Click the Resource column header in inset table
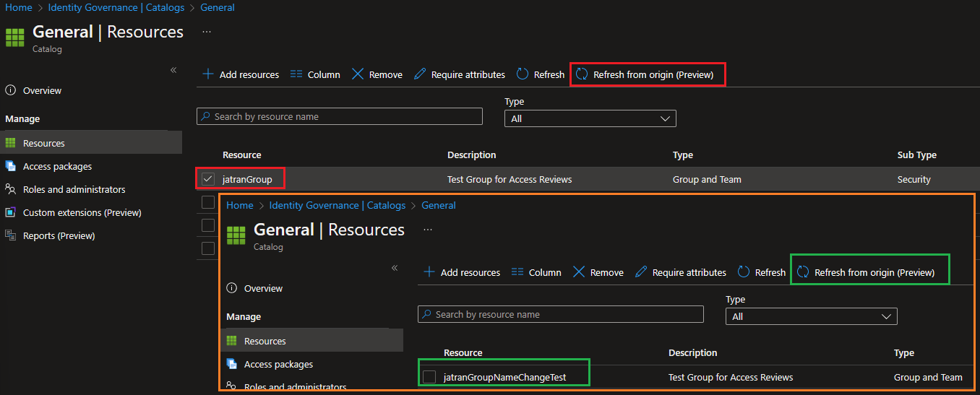This screenshot has width=980, height=395. [463, 353]
